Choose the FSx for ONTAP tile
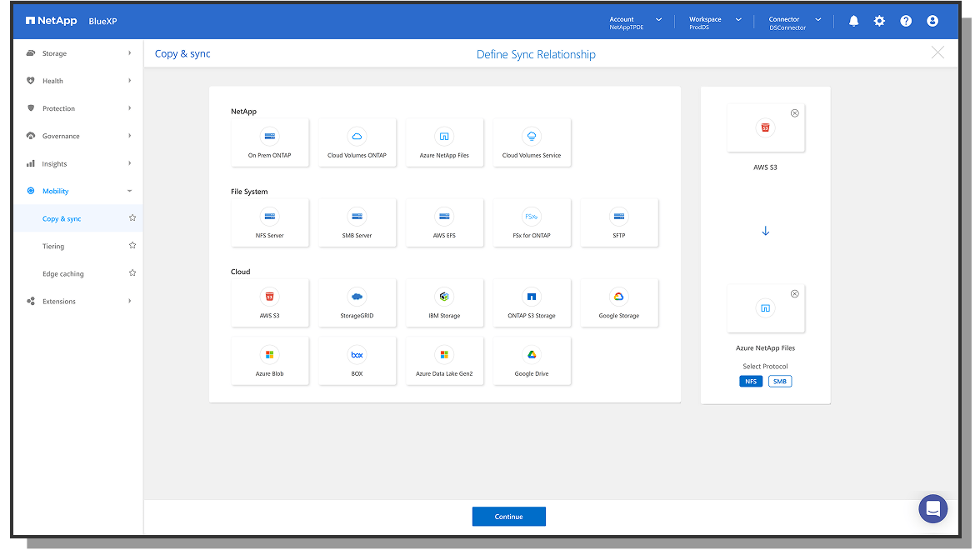This screenshot has height=550, width=980. pos(532,222)
